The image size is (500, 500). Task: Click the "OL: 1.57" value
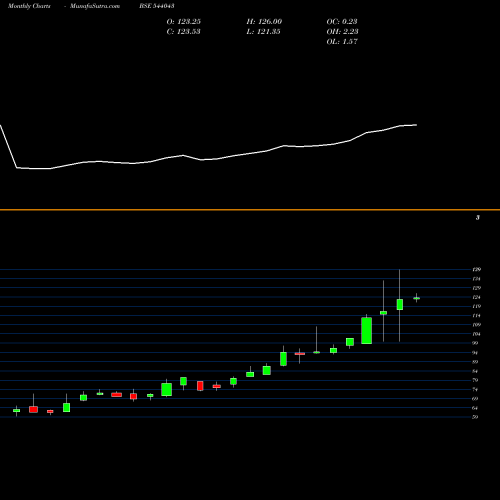(342, 42)
